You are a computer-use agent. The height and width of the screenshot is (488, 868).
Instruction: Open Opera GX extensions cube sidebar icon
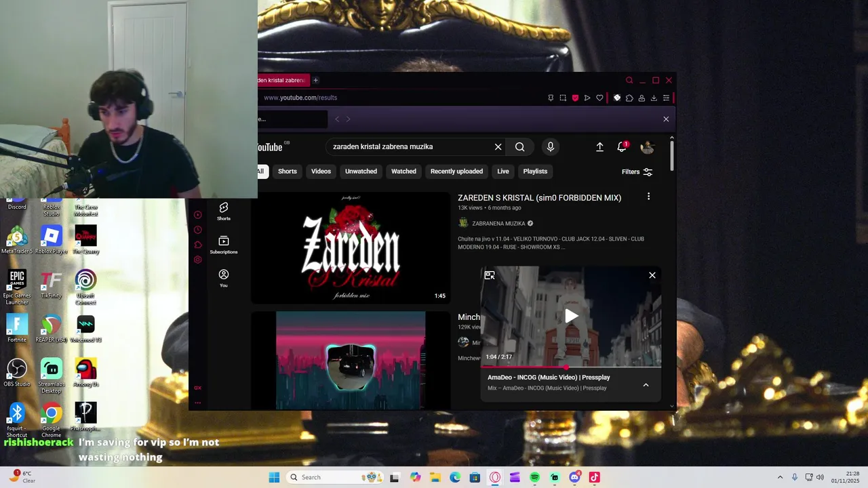click(x=197, y=245)
